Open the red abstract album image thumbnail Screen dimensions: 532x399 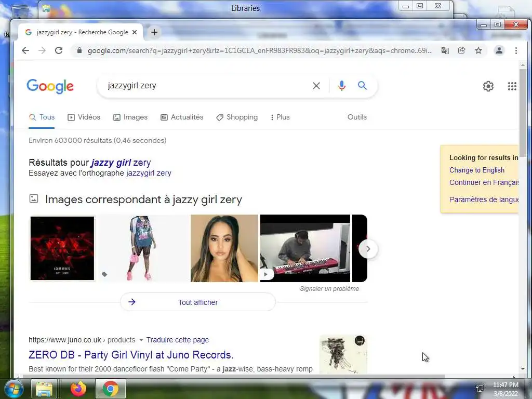(x=62, y=248)
